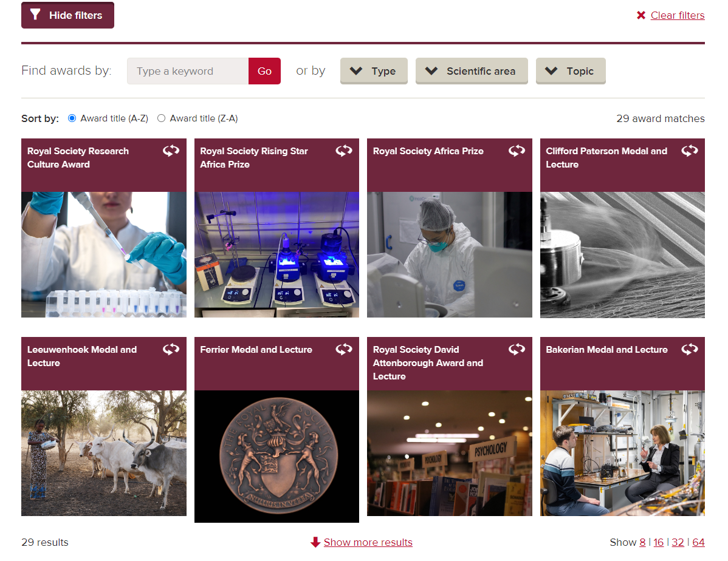
Task: Open the Bakerian Medal laboratory image
Action: [623, 454]
